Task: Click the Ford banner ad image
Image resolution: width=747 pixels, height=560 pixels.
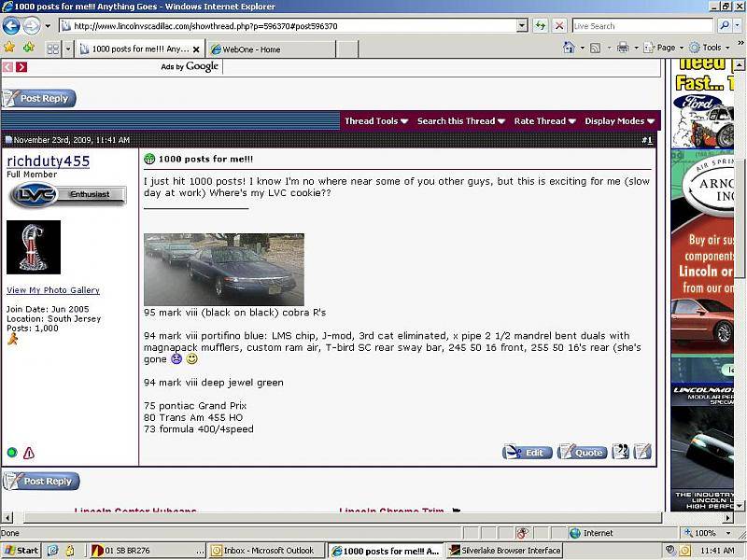Action: 702,105
